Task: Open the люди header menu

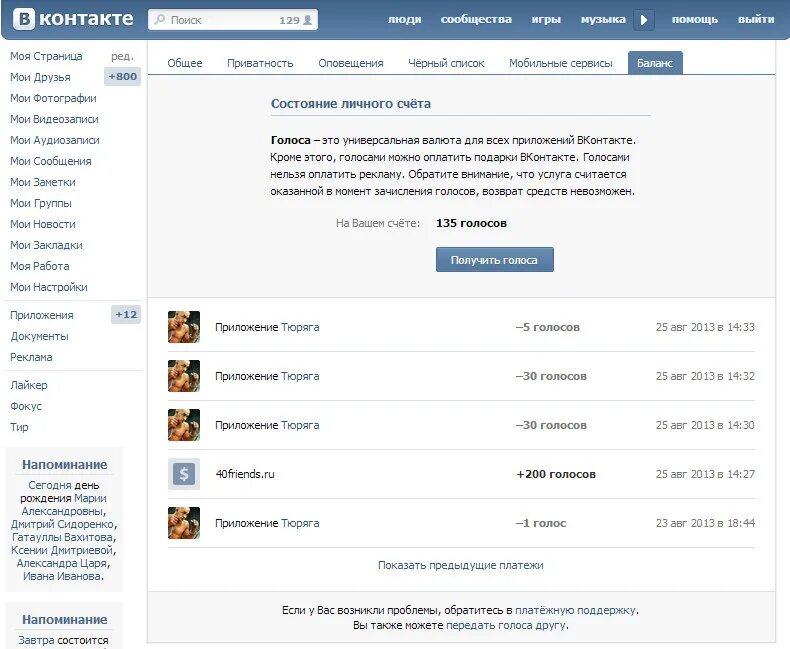Action: coord(405,19)
